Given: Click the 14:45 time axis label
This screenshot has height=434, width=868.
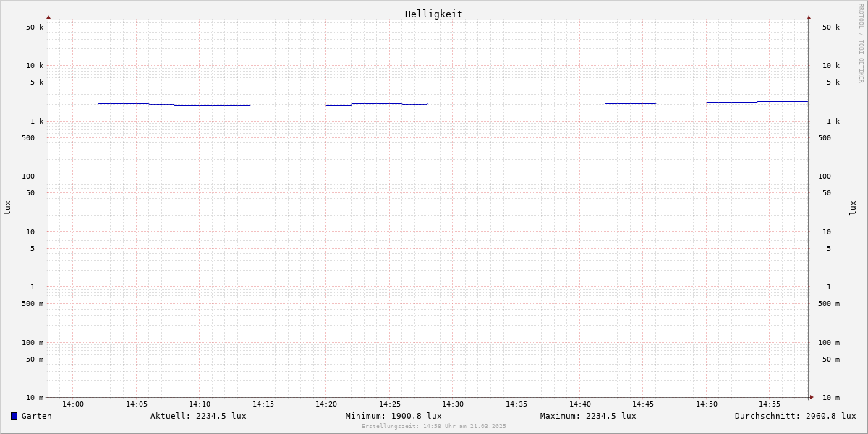Looking at the screenshot, I should (x=643, y=404).
